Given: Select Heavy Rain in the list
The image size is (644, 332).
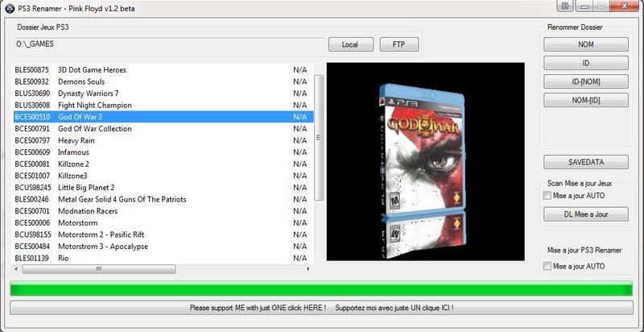Looking at the screenshot, I should coord(163,140).
